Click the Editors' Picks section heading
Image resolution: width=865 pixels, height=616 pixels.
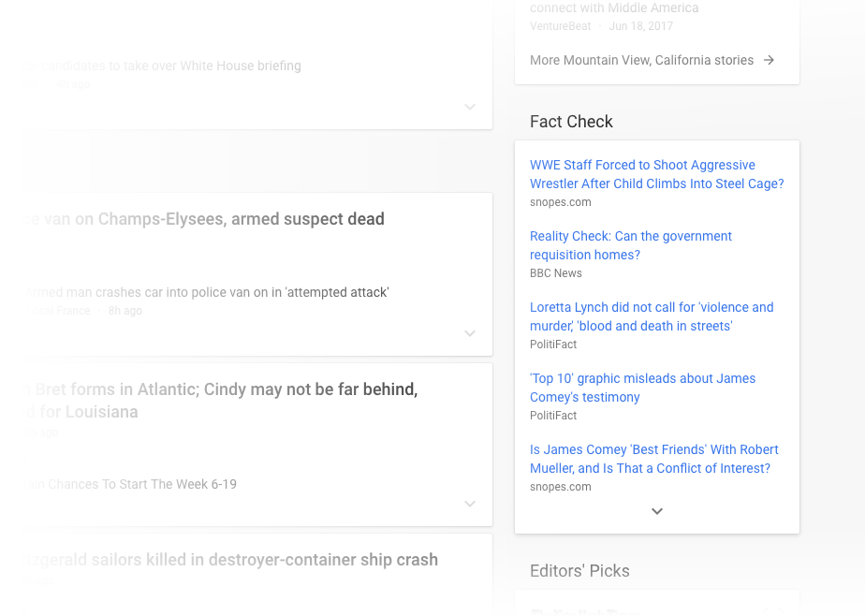coord(579,570)
